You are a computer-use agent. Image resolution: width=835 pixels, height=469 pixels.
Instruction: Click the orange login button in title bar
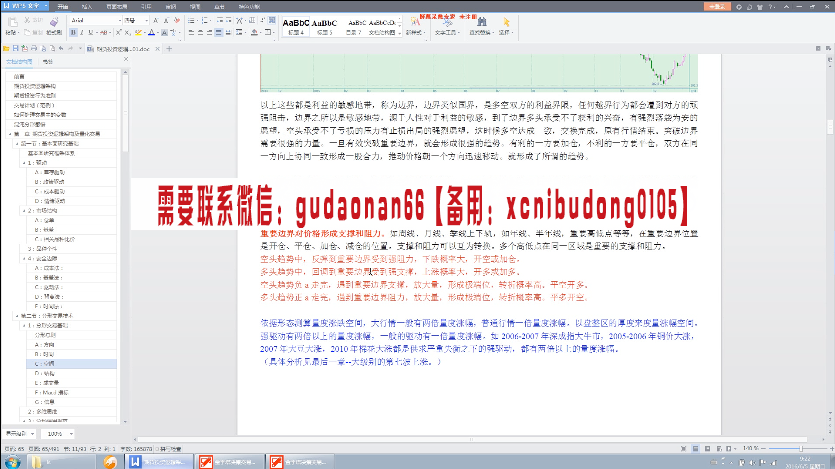717,6
